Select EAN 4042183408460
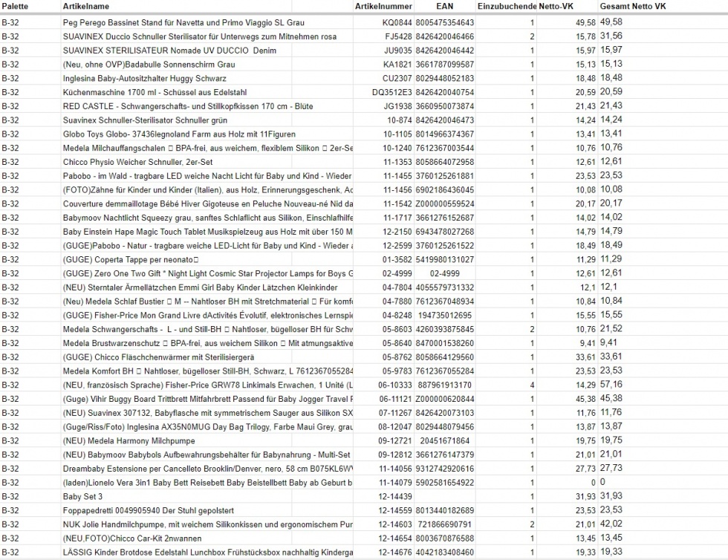This screenshot has width=728, height=560. (445, 552)
